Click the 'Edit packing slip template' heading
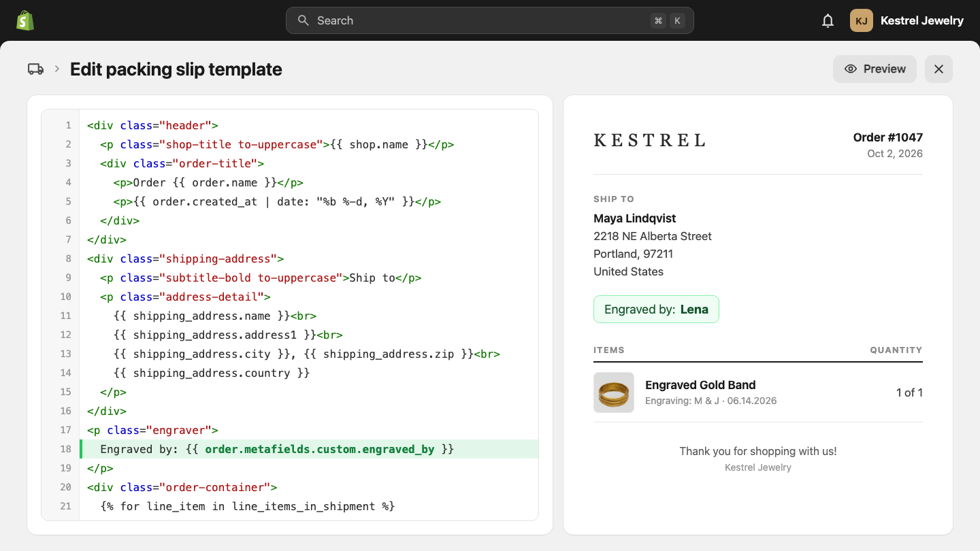 coord(176,69)
